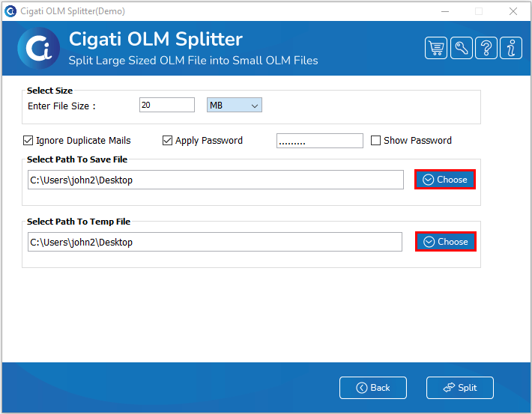Click the 'Enter File Size :' label
This screenshot has height=414, width=532.
pos(61,106)
